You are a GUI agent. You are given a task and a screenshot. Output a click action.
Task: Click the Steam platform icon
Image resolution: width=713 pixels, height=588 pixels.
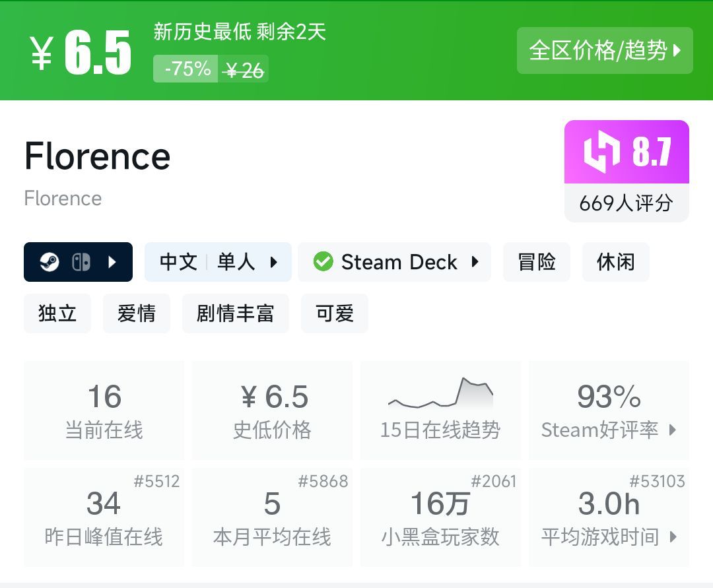point(50,262)
